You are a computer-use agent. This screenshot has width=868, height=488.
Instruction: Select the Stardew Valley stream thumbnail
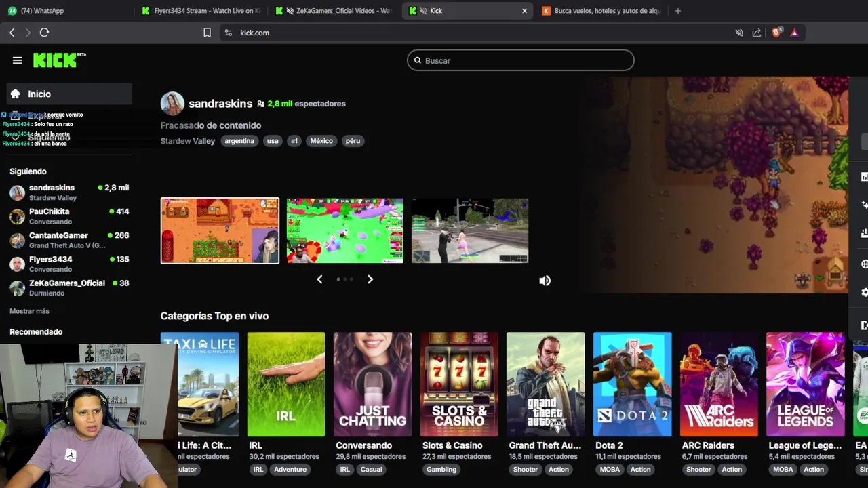[x=220, y=230]
